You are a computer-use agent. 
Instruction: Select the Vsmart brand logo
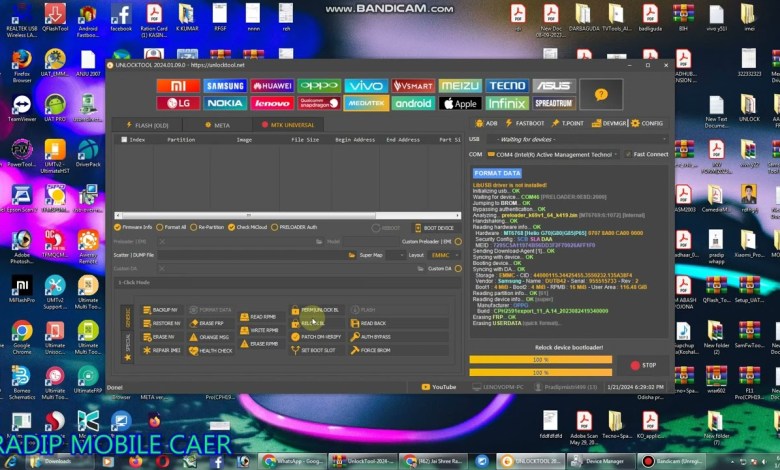[x=413, y=86]
